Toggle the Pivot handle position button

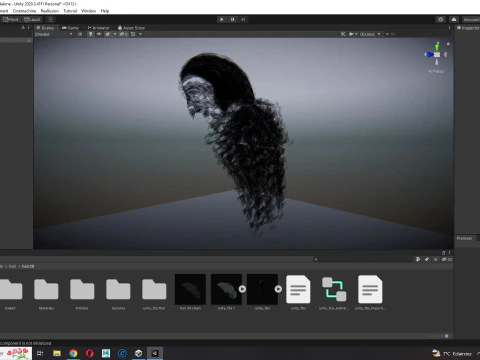11,19
